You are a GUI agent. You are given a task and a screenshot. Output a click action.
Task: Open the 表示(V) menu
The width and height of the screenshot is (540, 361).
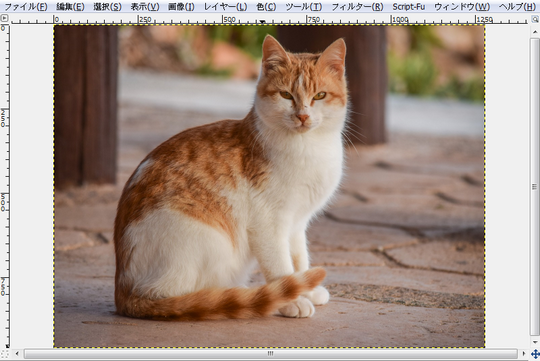(145, 6)
